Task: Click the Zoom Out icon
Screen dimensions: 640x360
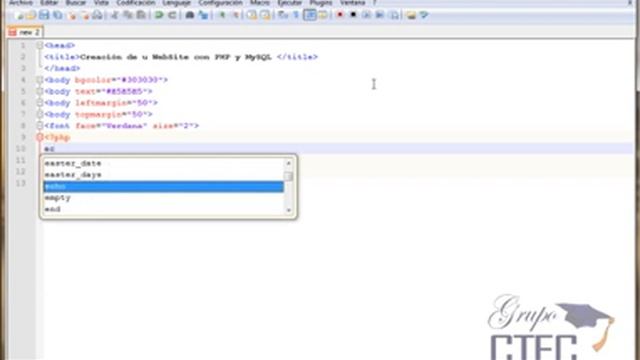Action: [235, 16]
